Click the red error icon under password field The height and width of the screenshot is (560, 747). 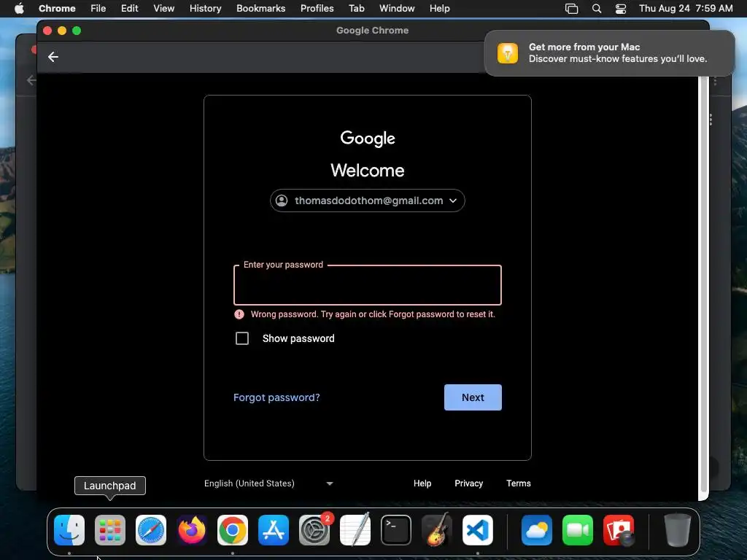click(x=239, y=314)
